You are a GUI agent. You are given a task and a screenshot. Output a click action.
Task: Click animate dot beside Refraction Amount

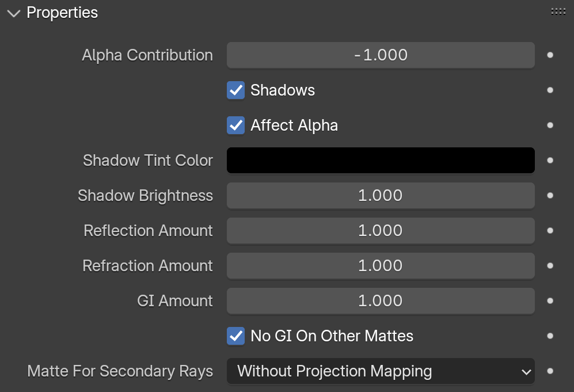[550, 266]
